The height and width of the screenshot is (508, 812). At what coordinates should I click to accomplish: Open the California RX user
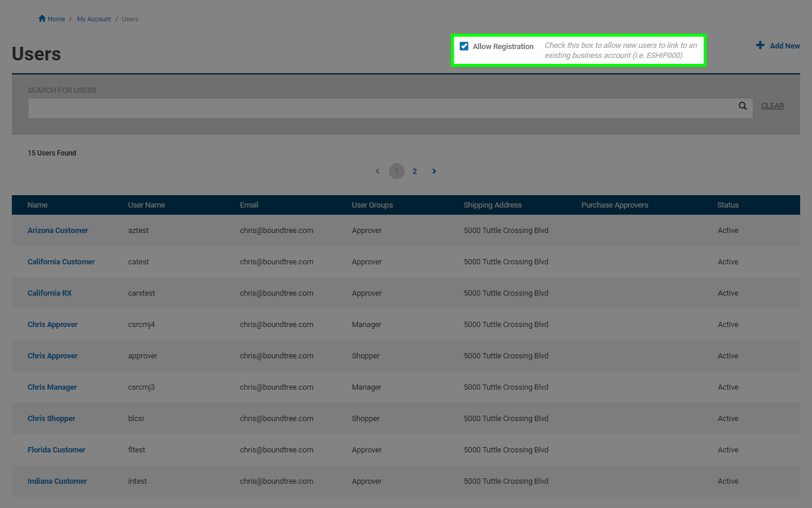tap(50, 293)
